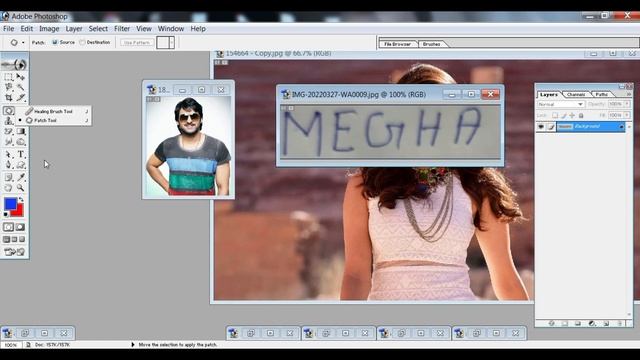640x360 pixels.
Task: Select the Eyedropper tool
Action: point(20,177)
